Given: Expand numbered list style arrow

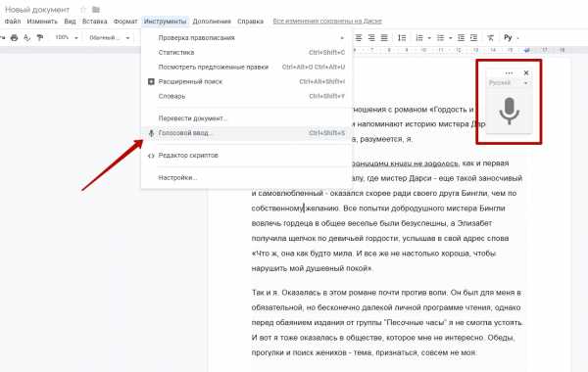Looking at the screenshot, I should pos(429,38).
